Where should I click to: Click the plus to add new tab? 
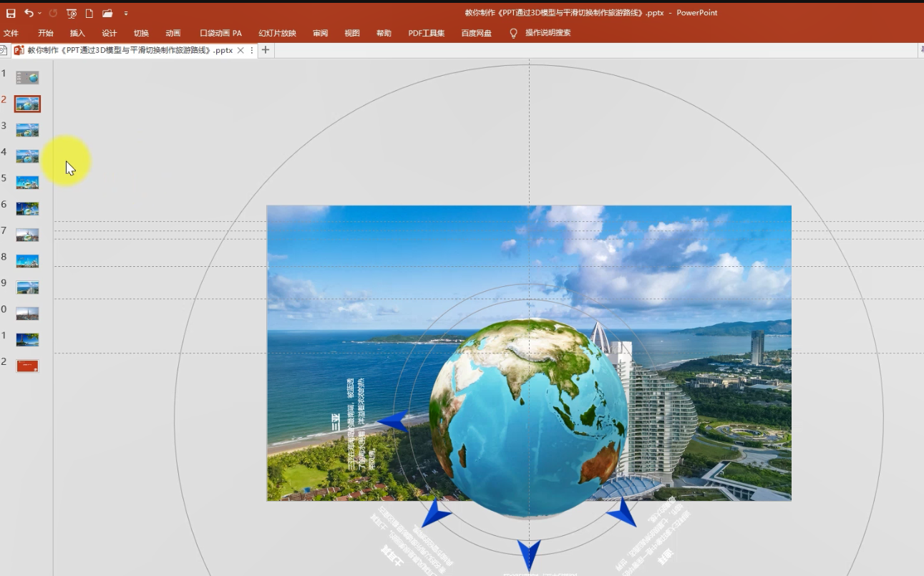click(266, 50)
